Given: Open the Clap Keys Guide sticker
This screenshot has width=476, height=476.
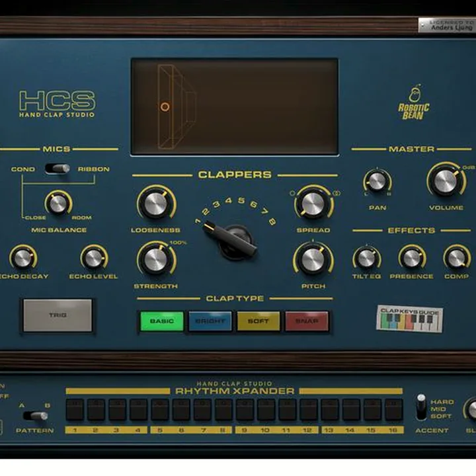Looking at the screenshot, I should [409, 319].
